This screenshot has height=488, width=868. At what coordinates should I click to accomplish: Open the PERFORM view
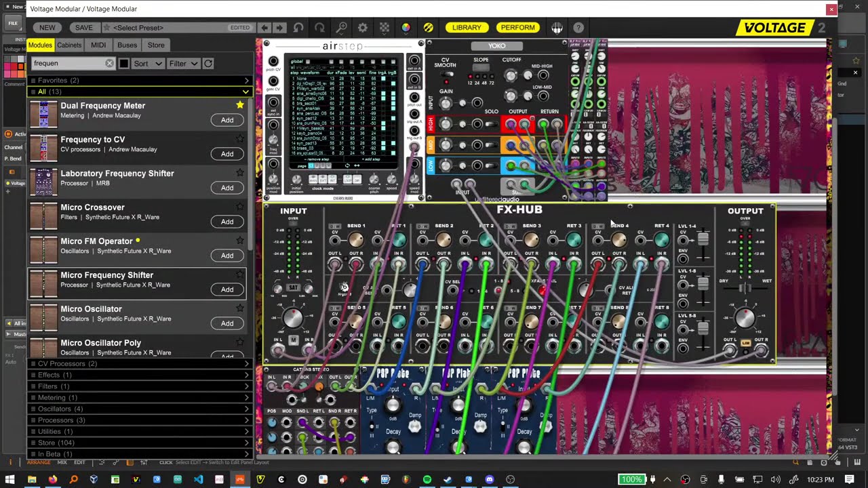coord(518,28)
